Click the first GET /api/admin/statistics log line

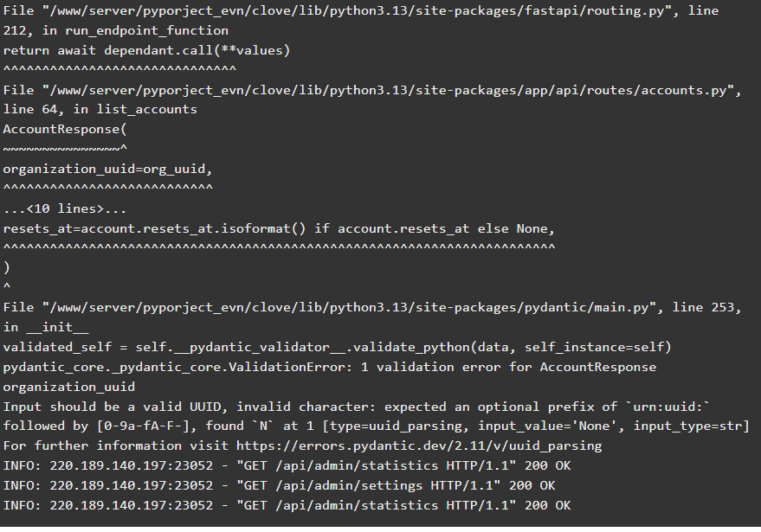point(287,465)
